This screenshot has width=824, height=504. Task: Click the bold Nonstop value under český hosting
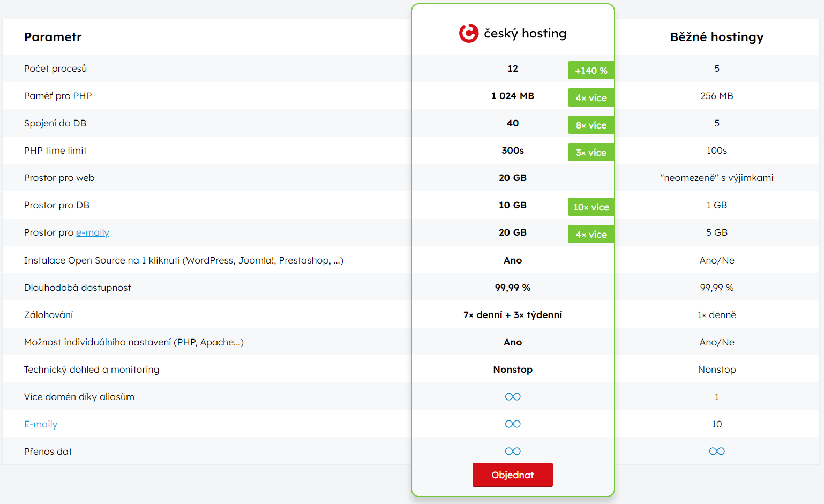coord(513,370)
